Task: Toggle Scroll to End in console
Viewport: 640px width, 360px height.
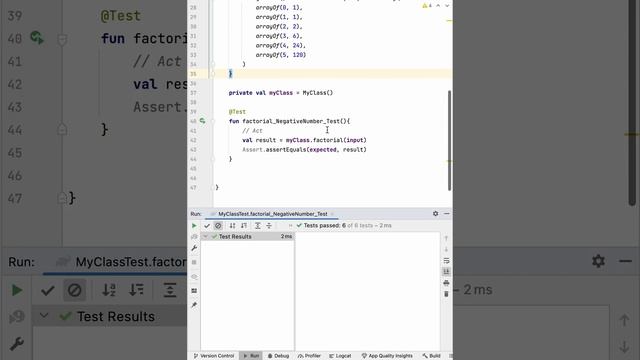Action: (446, 272)
